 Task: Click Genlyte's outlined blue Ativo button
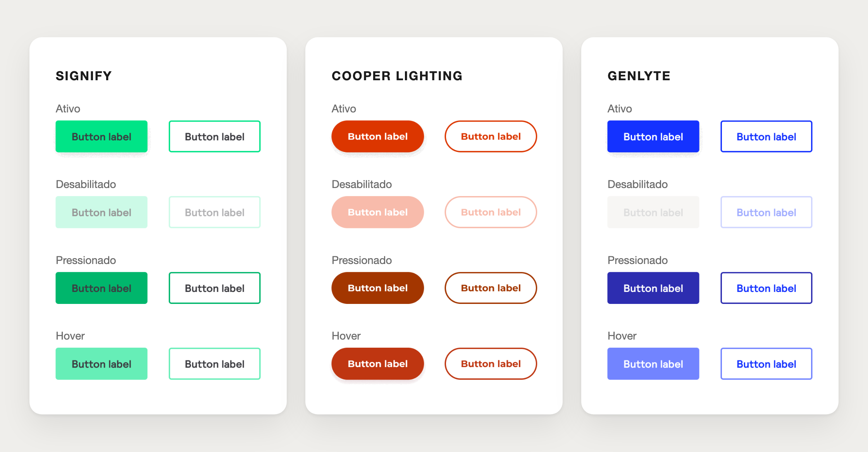click(x=766, y=136)
